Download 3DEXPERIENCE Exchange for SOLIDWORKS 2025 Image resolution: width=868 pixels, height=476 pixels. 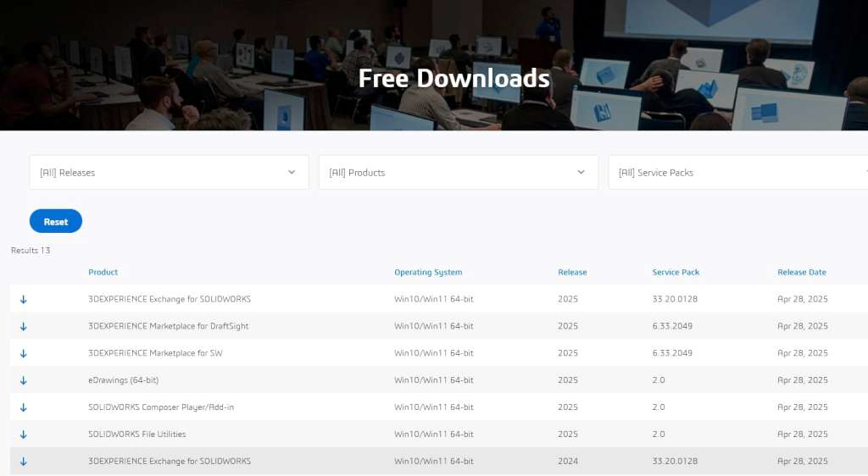click(23, 299)
